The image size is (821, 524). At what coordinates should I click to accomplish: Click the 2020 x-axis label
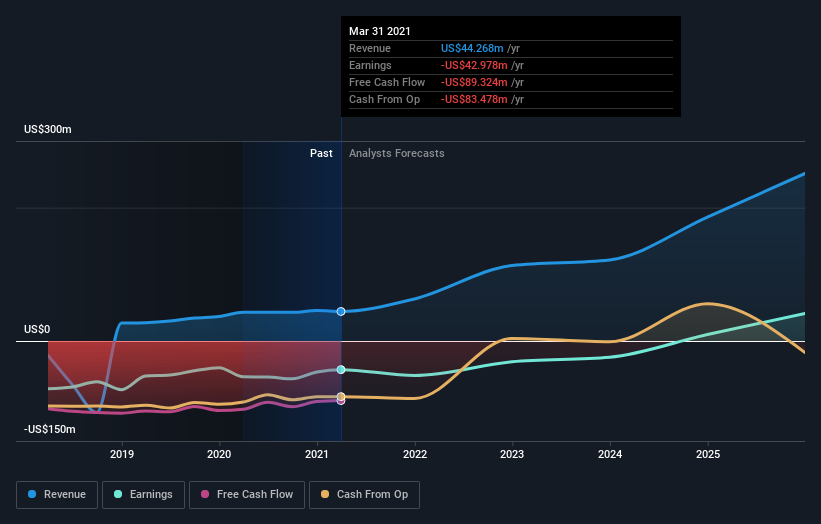coord(219,454)
